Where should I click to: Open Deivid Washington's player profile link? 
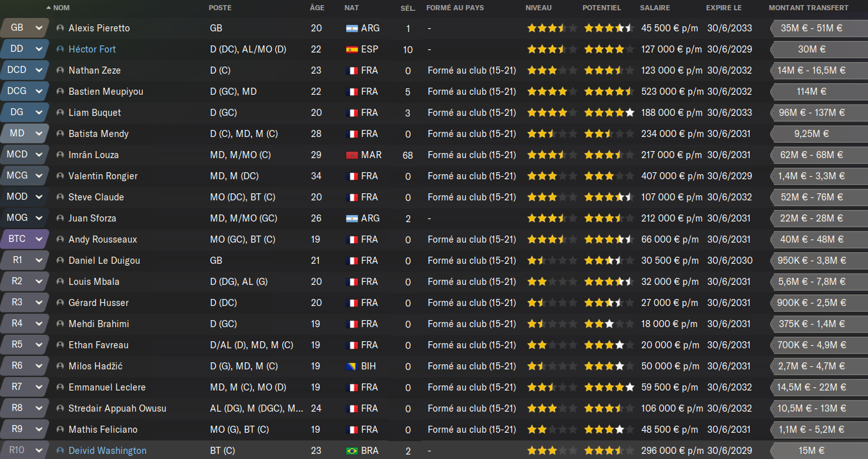(108, 451)
